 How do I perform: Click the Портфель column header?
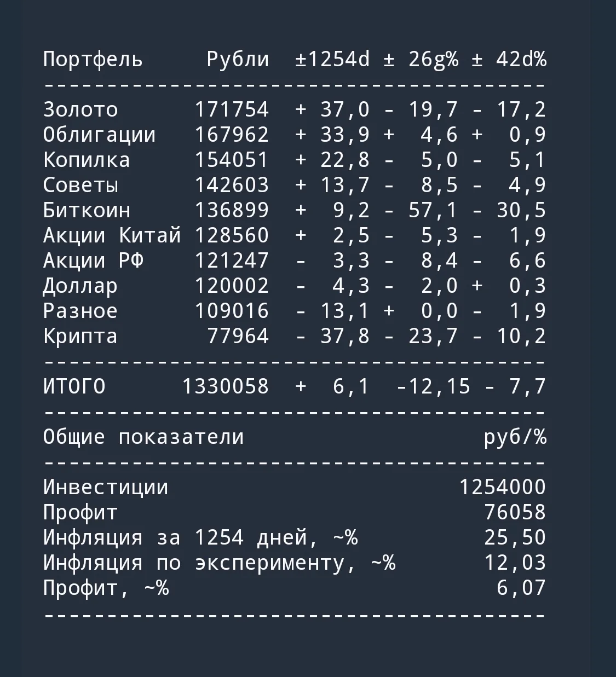(93, 60)
